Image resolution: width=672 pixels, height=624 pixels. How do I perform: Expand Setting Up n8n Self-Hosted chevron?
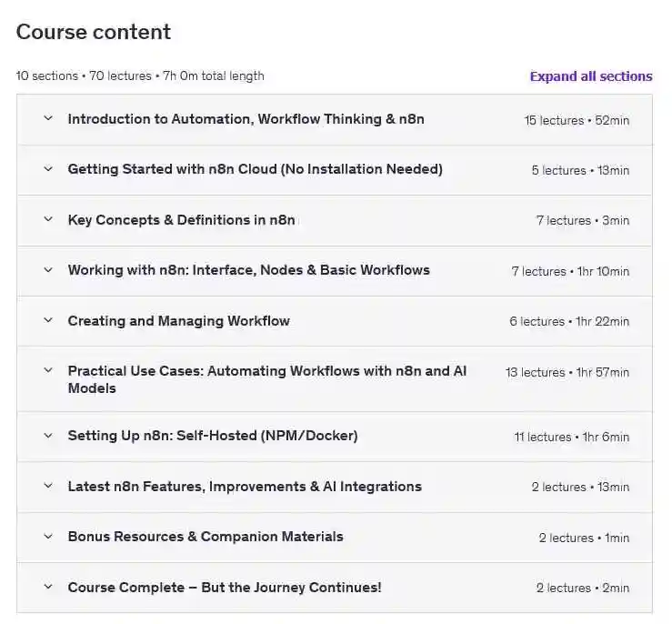[48, 435]
